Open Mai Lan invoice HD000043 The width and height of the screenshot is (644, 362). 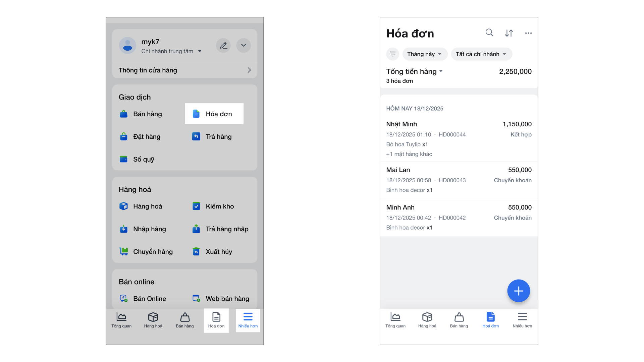coord(459,180)
